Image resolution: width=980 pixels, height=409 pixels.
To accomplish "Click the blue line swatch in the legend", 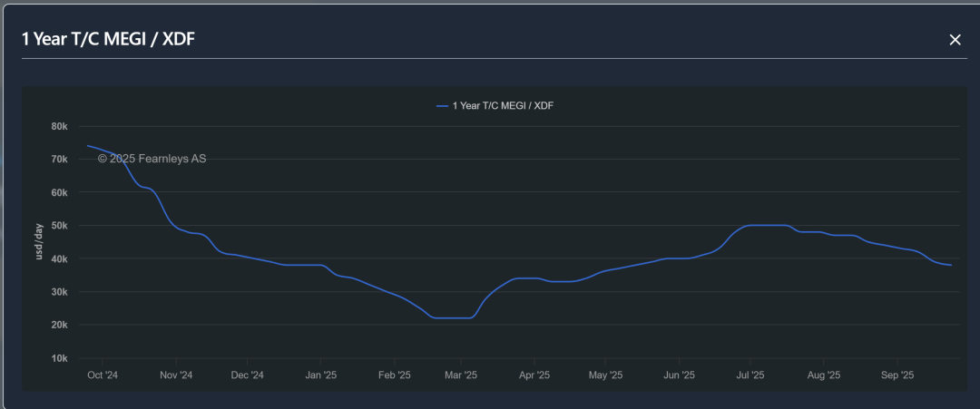I will 443,106.
